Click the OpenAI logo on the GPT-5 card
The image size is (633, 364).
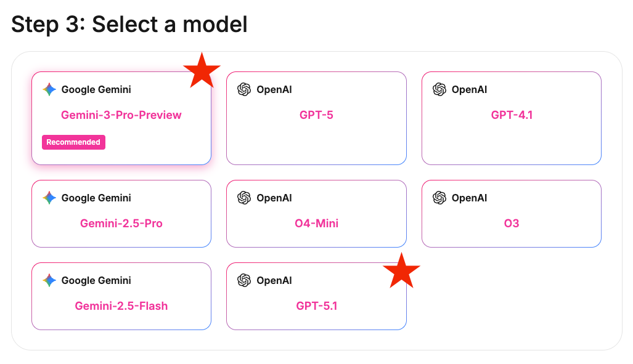pyautogui.click(x=244, y=89)
